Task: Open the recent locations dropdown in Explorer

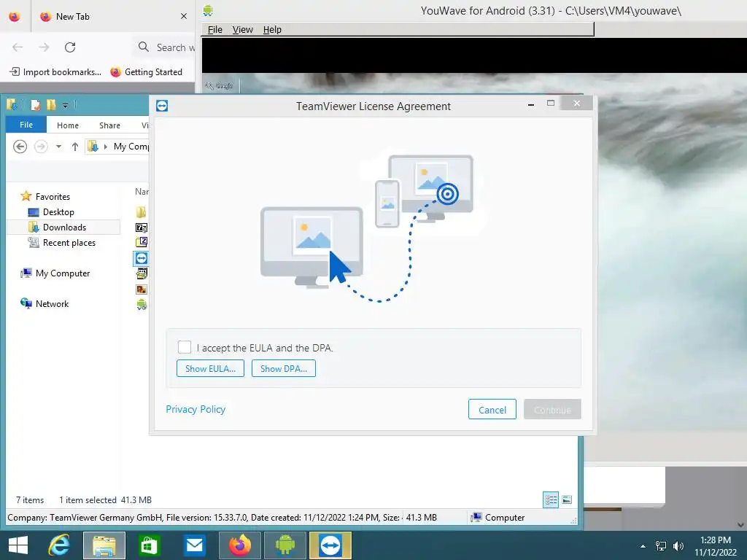Action: [58, 147]
